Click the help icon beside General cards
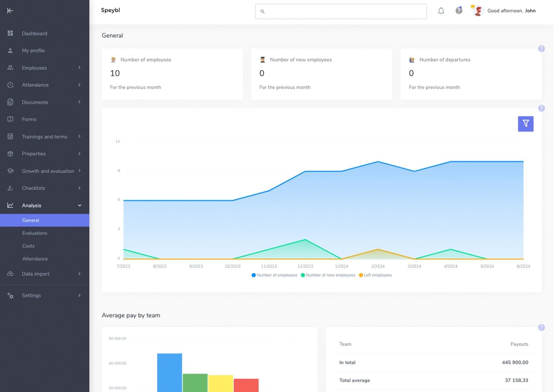Screen dimensions: 554x392 [x=541, y=49]
